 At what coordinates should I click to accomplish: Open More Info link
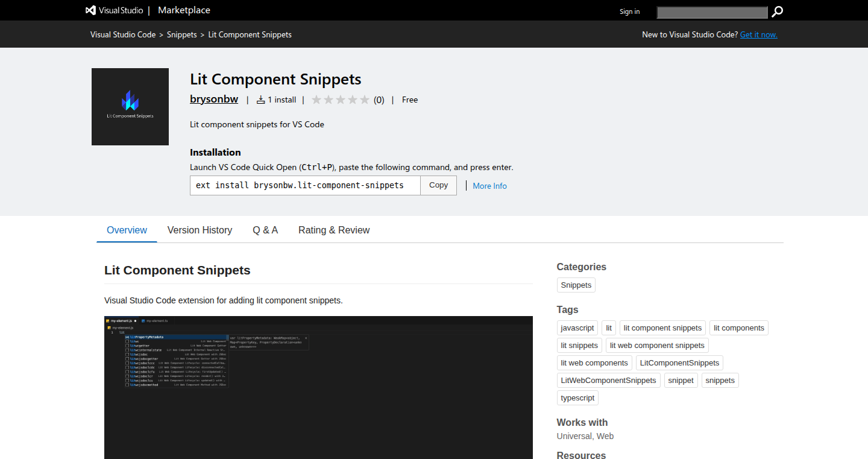coord(489,186)
